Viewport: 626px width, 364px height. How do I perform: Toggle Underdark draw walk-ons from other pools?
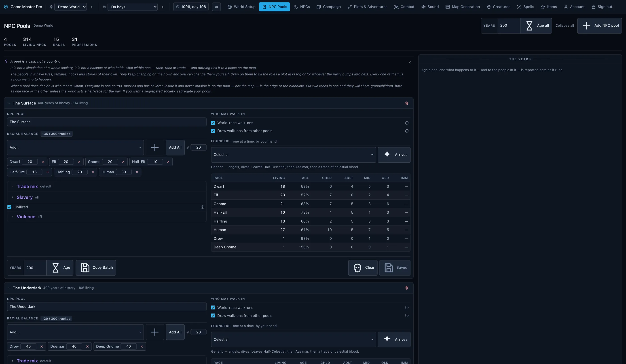[213, 316]
